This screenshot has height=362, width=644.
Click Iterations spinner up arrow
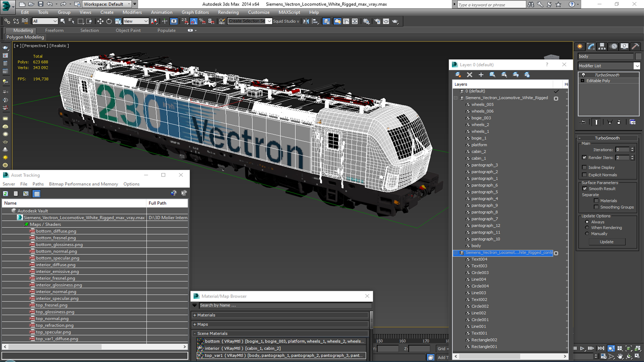632,148
